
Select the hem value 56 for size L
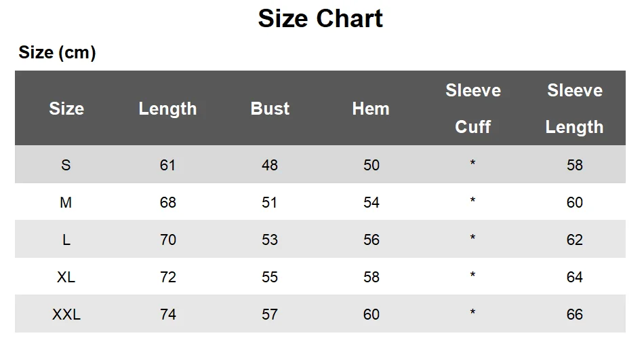coord(371,240)
